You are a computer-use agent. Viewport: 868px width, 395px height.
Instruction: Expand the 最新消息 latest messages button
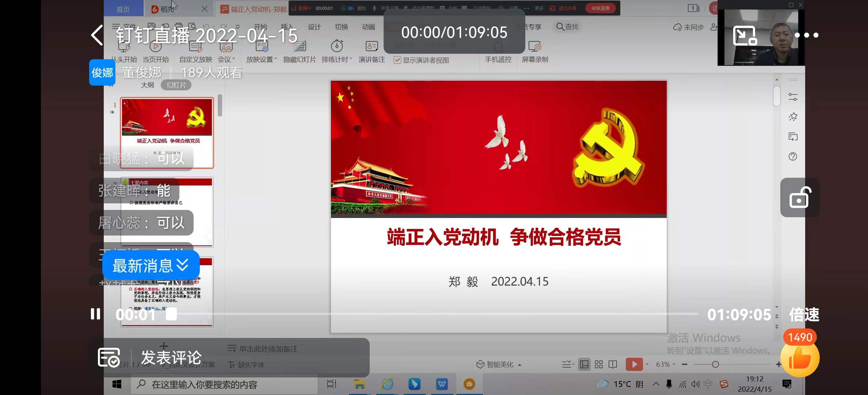(151, 266)
